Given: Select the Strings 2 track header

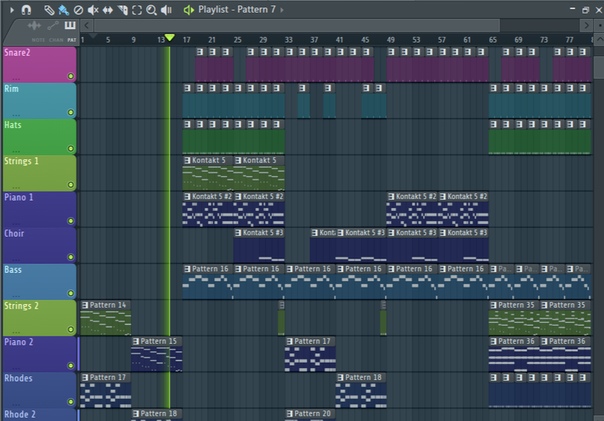Looking at the screenshot, I should pos(39,318).
